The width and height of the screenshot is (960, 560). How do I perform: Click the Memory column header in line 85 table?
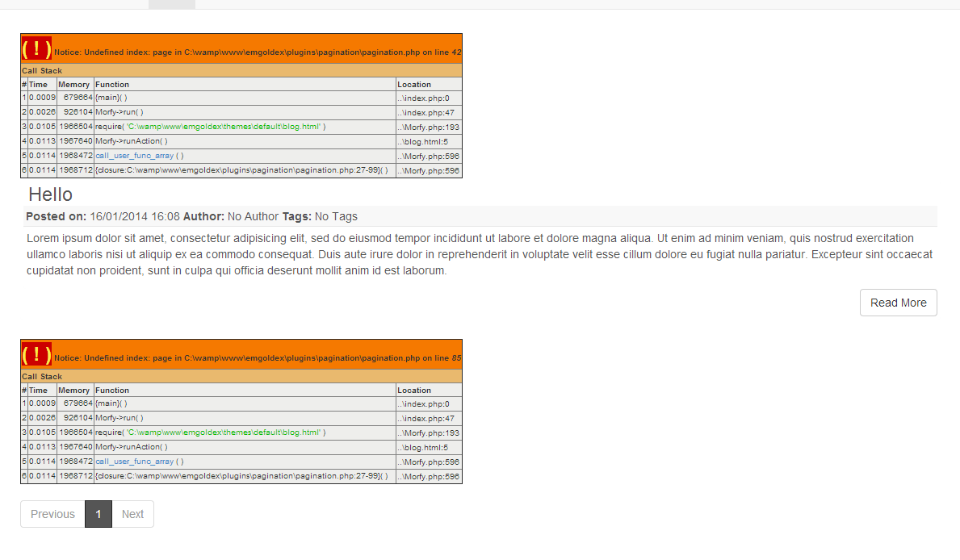pos(74,391)
